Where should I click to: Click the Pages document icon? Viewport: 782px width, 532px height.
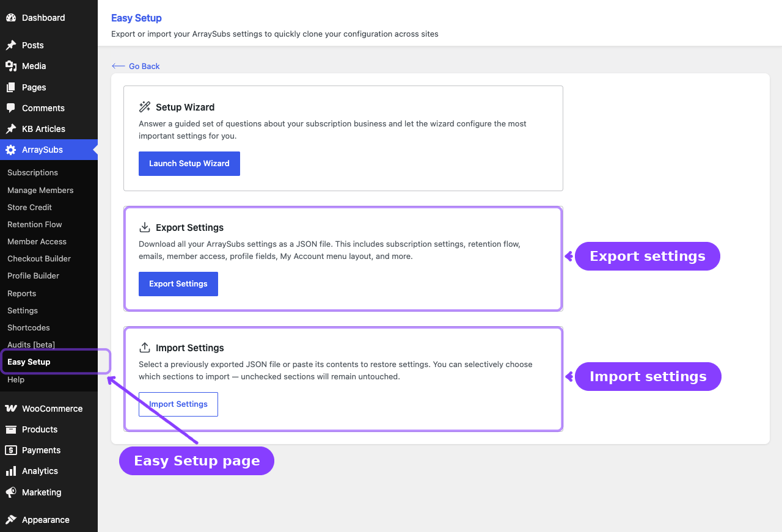pyautogui.click(x=11, y=87)
